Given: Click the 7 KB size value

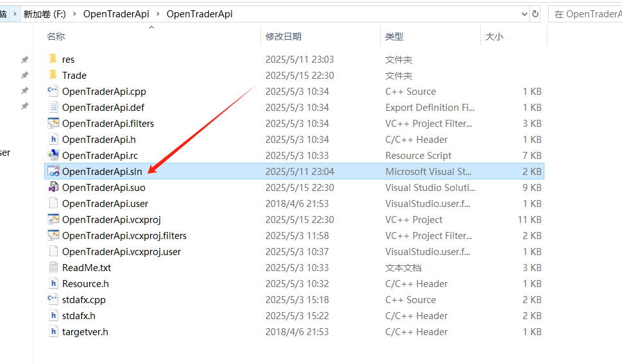Looking at the screenshot, I should tap(532, 156).
